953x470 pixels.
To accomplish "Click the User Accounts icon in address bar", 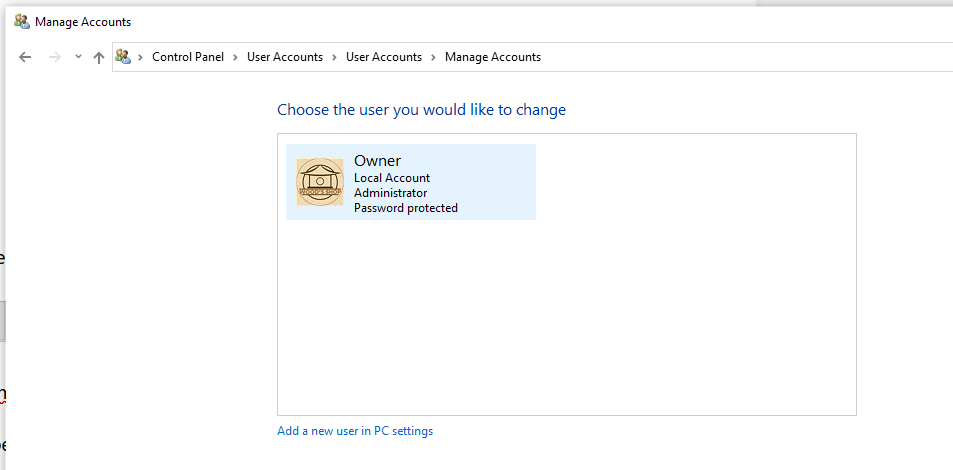I will coord(123,57).
